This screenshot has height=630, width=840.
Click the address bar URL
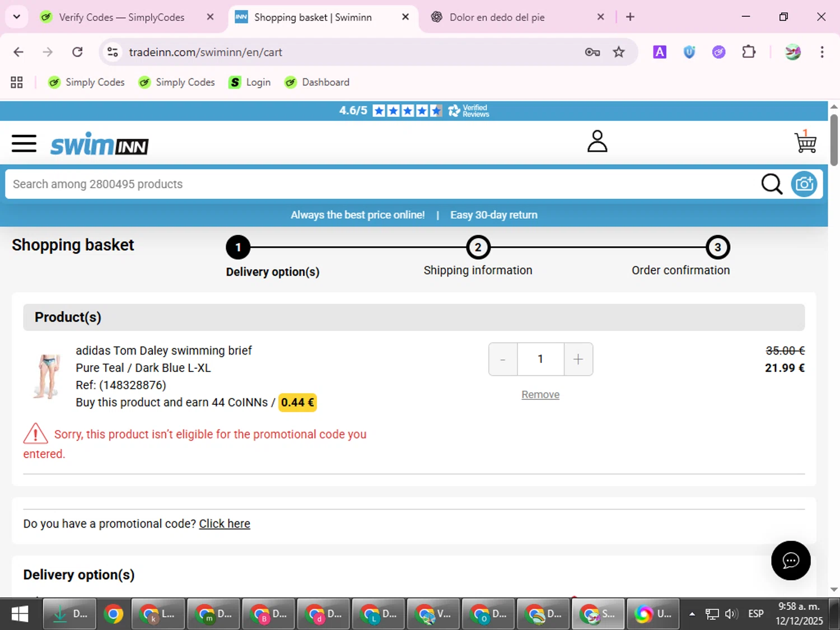[206, 52]
